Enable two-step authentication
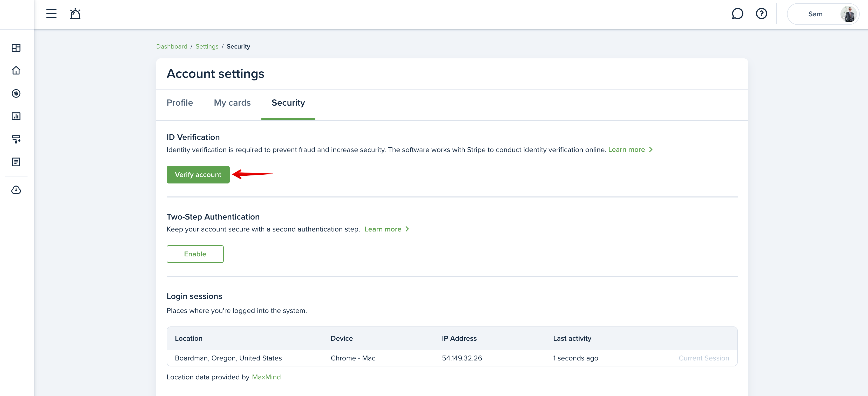This screenshot has width=868, height=396. 195,254
